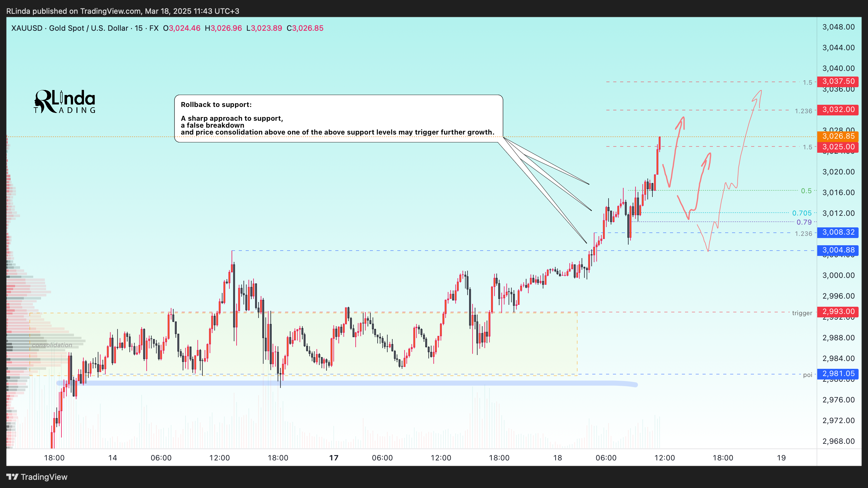
Task: Click the 2,968.00 price axis tick
Action: coord(838,441)
